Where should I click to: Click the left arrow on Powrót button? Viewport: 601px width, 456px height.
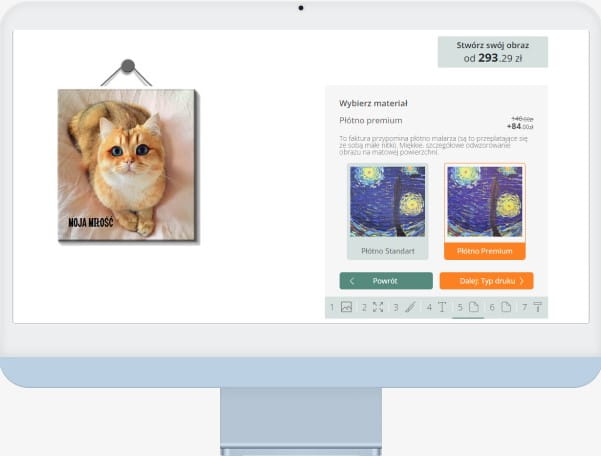[352, 281]
